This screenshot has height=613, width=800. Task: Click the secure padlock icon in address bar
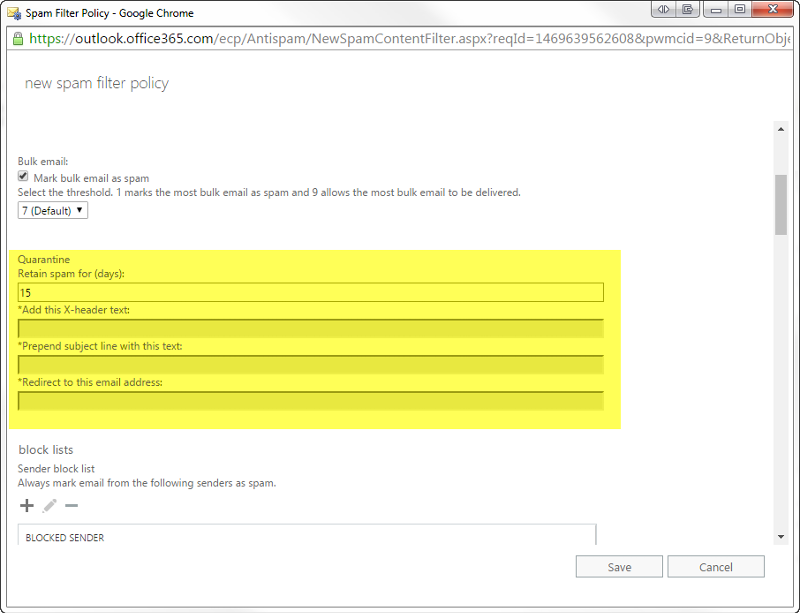point(18,39)
